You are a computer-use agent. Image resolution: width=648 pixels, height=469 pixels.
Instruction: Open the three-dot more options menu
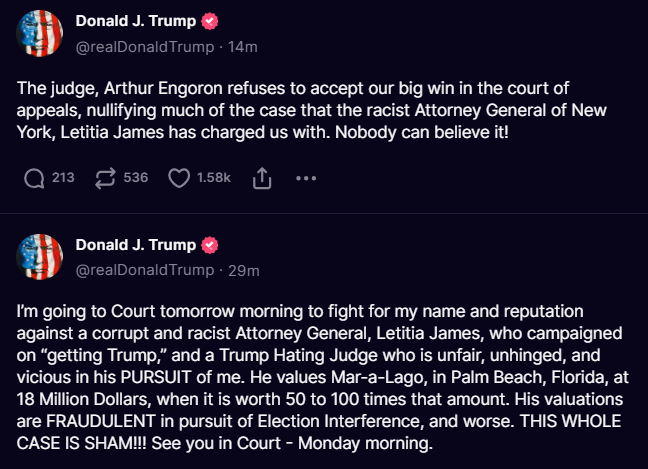tap(306, 178)
